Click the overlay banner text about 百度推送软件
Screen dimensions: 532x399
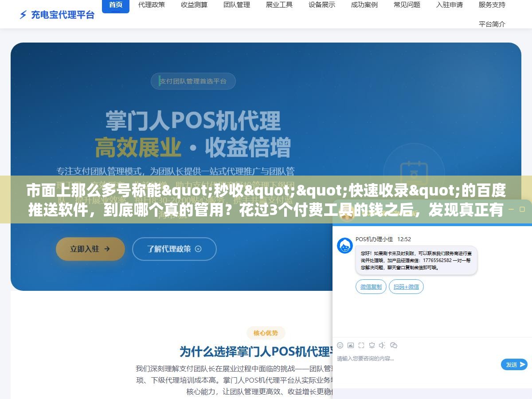[x=266, y=199]
